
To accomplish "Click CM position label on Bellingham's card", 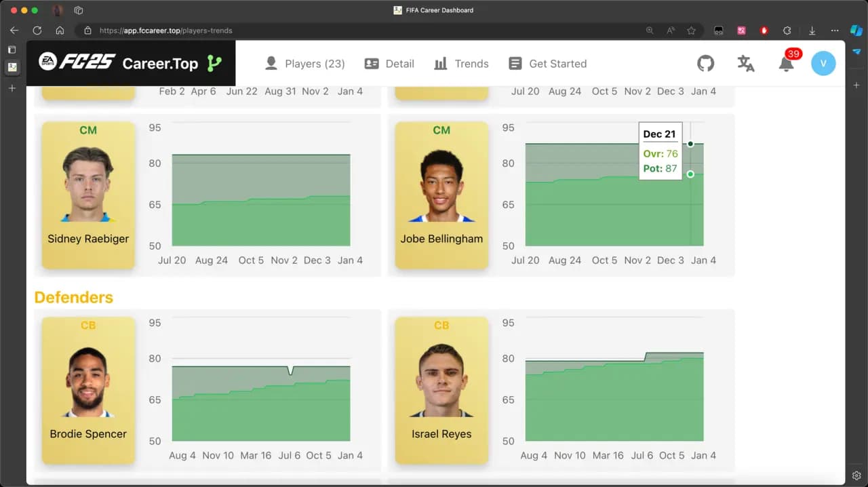I will 441,130.
